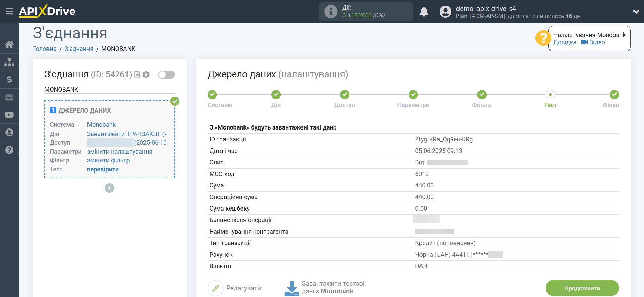Open the help question sidebar icon
Image resolution: width=644 pixels, height=297 pixels.
pyautogui.click(x=9, y=150)
